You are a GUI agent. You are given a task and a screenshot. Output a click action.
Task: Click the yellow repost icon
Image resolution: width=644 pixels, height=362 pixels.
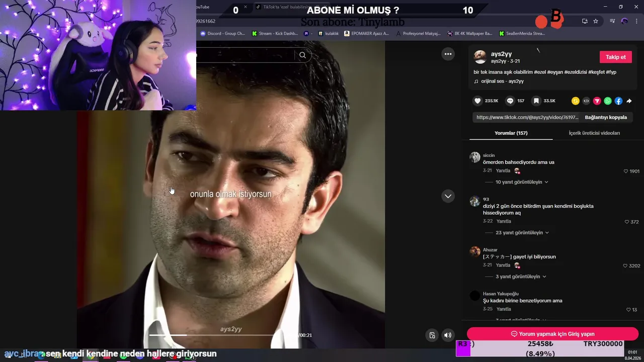coord(576,101)
